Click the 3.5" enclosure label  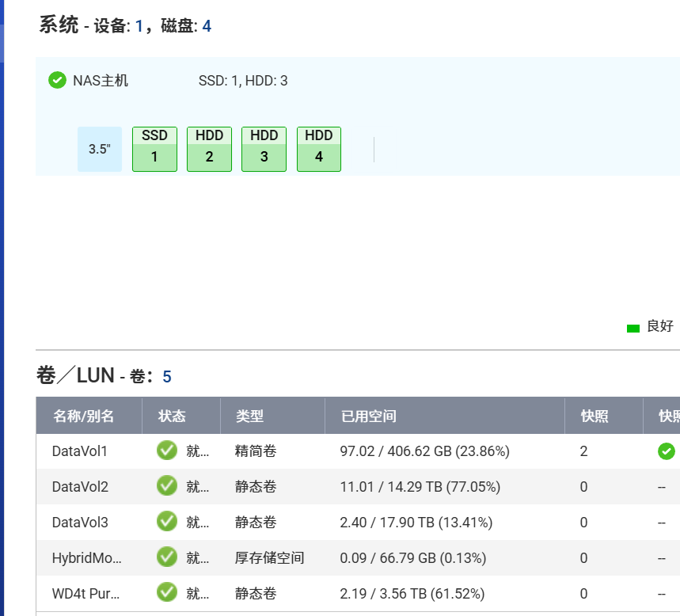99,148
